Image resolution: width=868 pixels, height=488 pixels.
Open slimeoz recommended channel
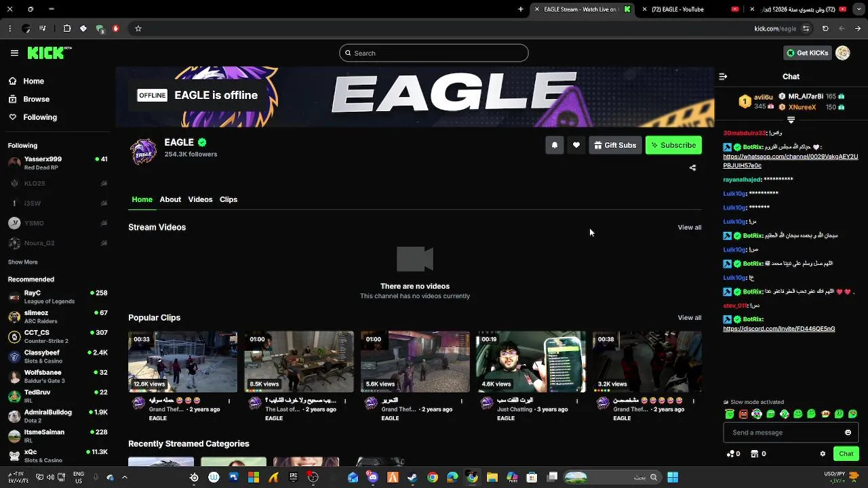(x=58, y=317)
